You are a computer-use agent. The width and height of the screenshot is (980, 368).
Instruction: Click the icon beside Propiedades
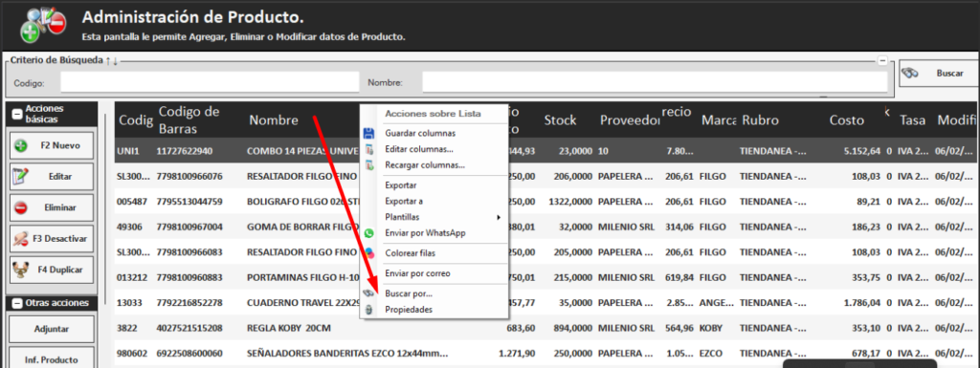(x=368, y=310)
